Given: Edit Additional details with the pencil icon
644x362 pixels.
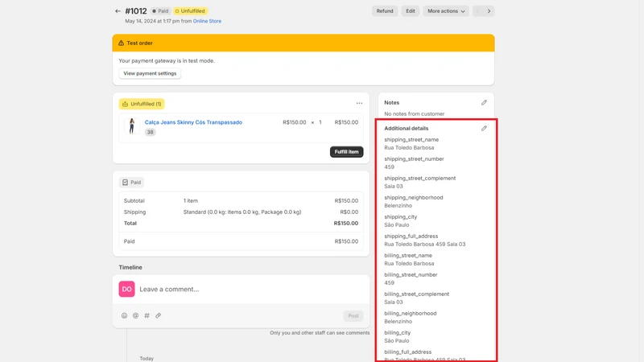Looking at the screenshot, I should pos(484,129).
